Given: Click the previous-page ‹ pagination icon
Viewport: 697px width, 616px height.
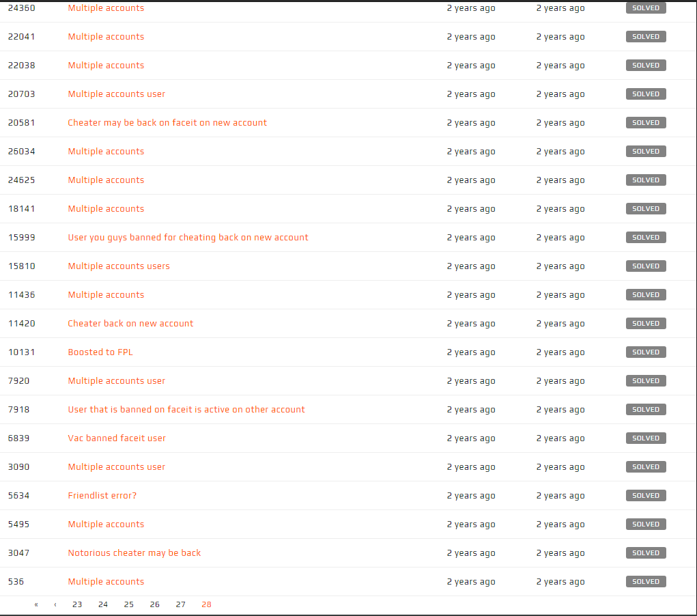Looking at the screenshot, I should coord(55,604).
